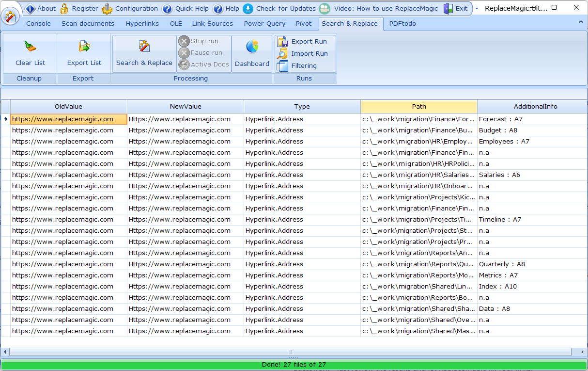Select the 'Forecast : A7' cell
The height and width of the screenshot is (371, 588).
532,119
